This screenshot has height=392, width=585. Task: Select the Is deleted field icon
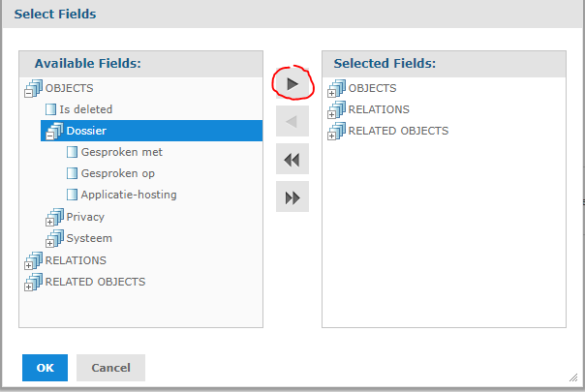[50, 109]
